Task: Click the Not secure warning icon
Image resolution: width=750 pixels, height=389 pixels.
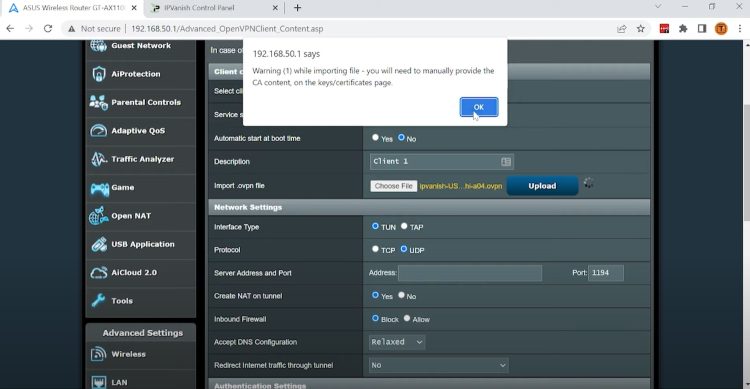Action: (71, 29)
